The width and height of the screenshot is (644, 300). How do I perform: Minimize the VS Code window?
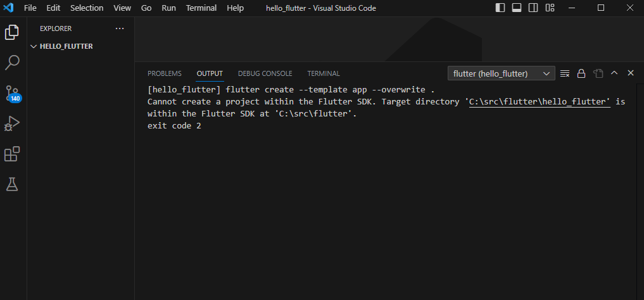(572, 8)
